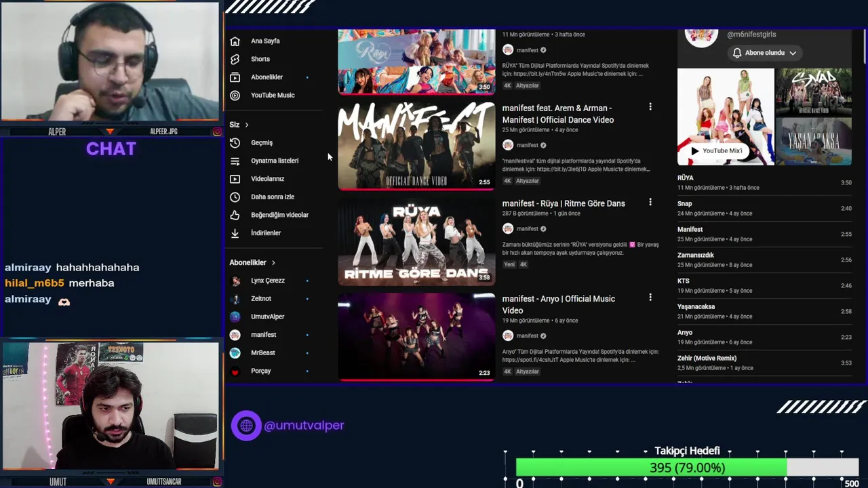Play Zamansızdık track in mix list
Viewport: 868px width, 488px height.
pos(764,260)
